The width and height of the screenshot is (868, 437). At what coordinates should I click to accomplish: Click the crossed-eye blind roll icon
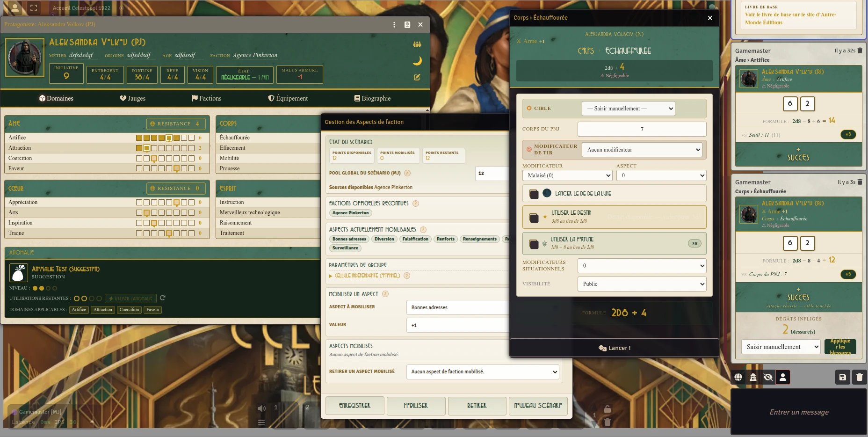pyautogui.click(x=768, y=377)
